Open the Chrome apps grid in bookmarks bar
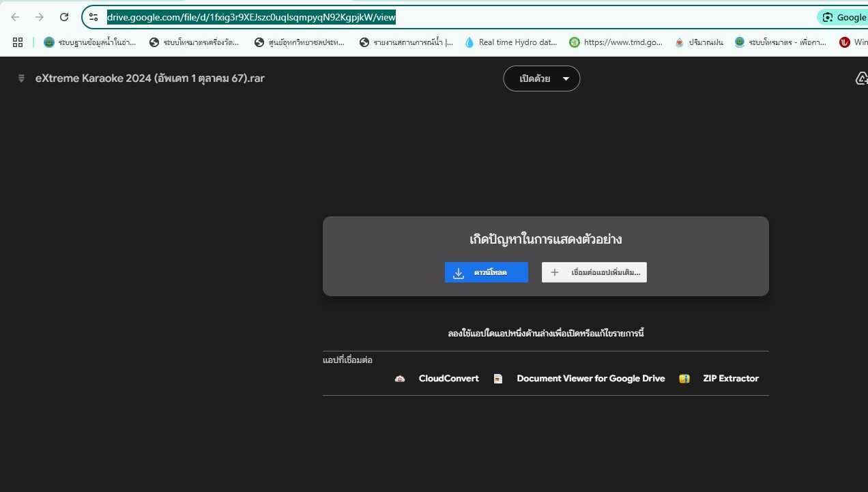868x492 pixels. click(18, 42)
